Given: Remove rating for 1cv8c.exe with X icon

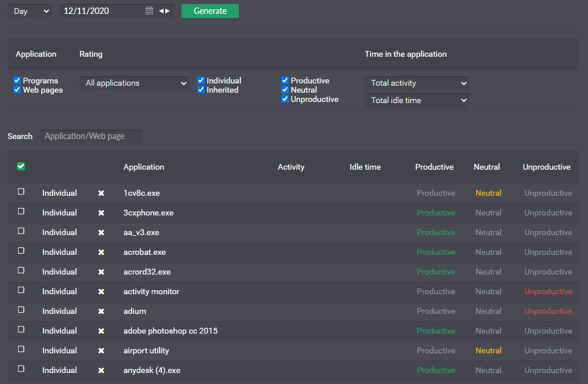Looking at the screenshot, I should (101, 193).
